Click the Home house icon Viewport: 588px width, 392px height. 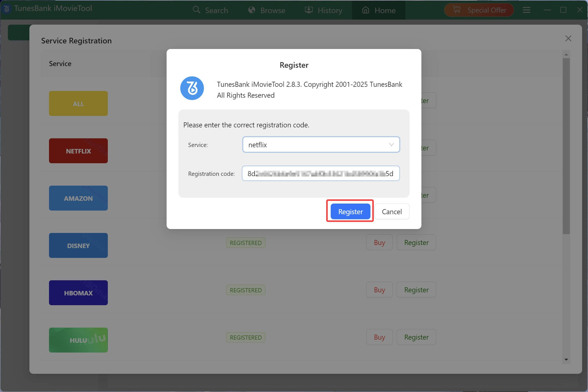[x=365, y=10]
